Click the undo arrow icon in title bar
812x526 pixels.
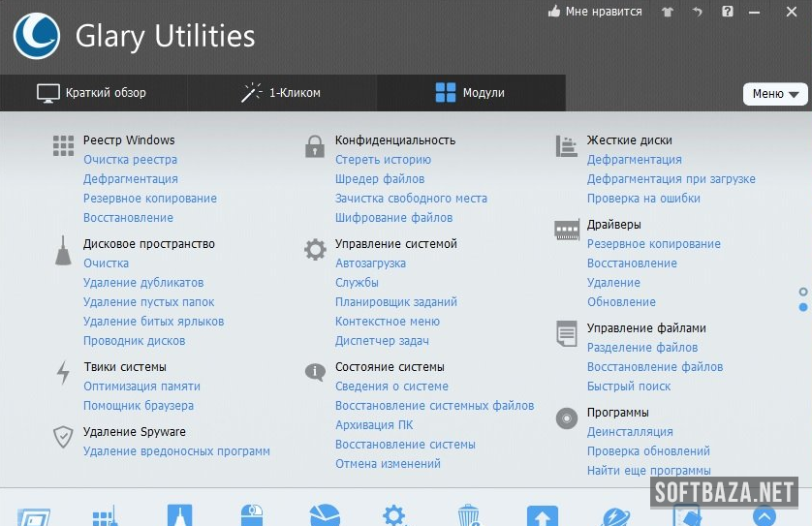tap(697, 13)
